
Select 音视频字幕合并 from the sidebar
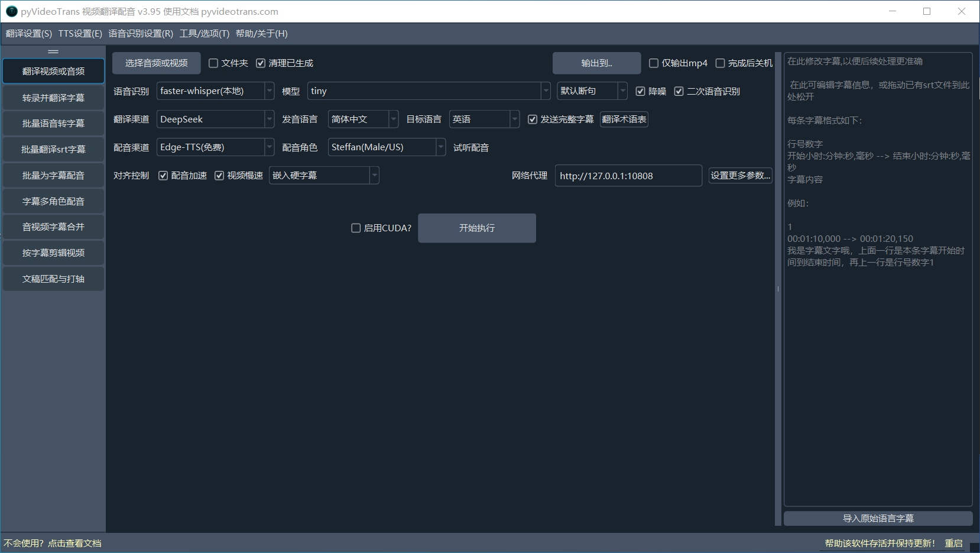click(x=53, y=227)
